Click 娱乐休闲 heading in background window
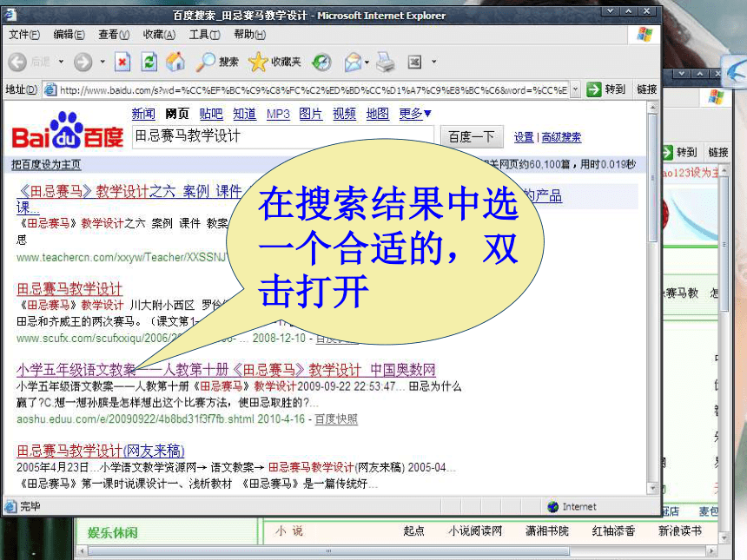 click(x=112, y=532)
